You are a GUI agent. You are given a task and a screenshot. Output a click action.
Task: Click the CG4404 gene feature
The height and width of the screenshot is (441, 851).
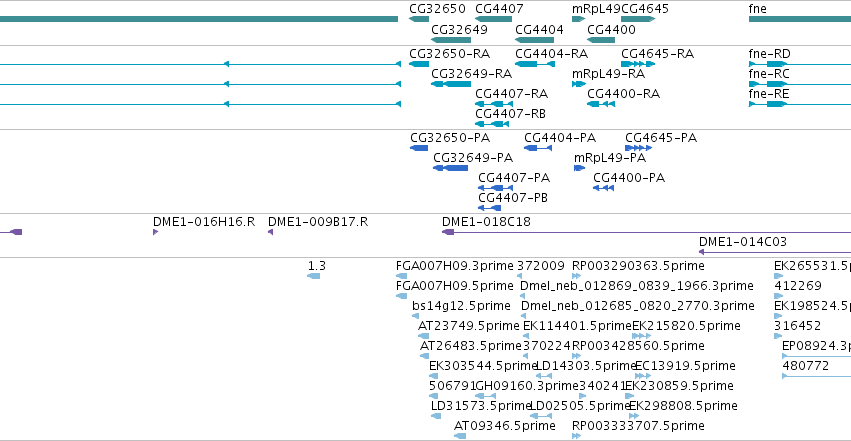click(535, 40)
